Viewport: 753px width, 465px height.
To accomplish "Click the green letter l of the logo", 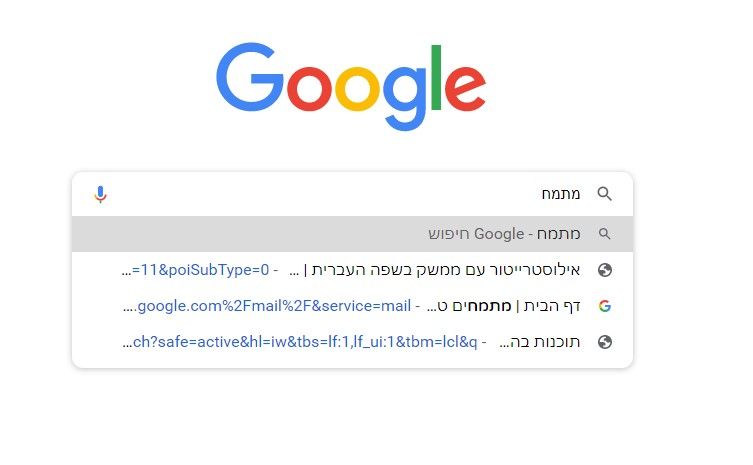I will [x=436, y=77].
